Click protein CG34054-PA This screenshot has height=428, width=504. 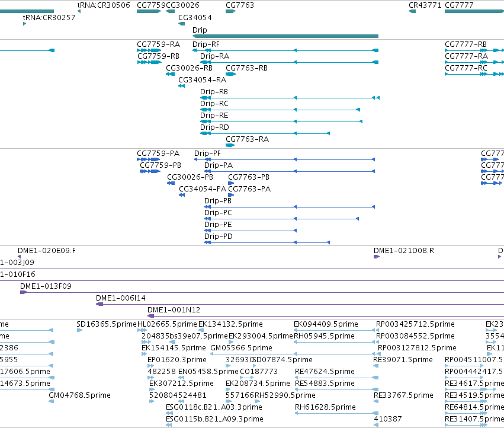(203, 189)
